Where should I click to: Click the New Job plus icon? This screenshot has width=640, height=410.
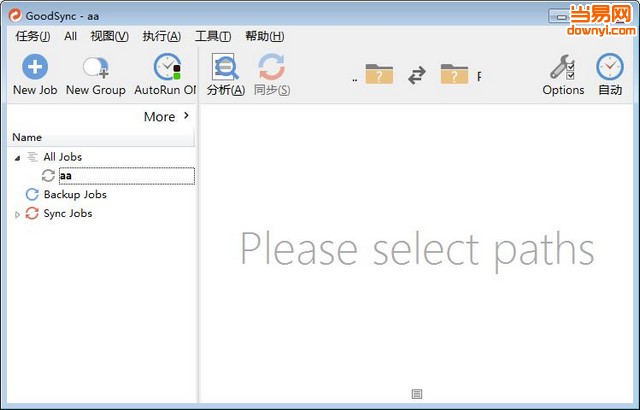coord(35,68)
